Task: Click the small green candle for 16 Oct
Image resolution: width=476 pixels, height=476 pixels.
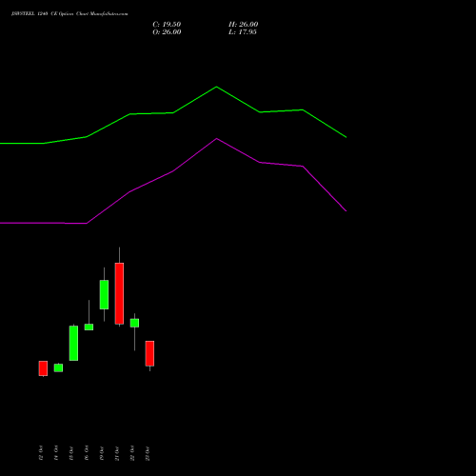Action: (x=89, y=327)
